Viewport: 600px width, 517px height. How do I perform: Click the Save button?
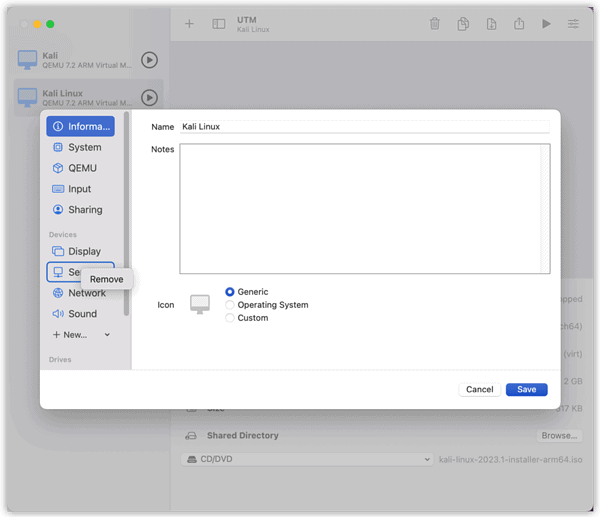coord(526,389)
